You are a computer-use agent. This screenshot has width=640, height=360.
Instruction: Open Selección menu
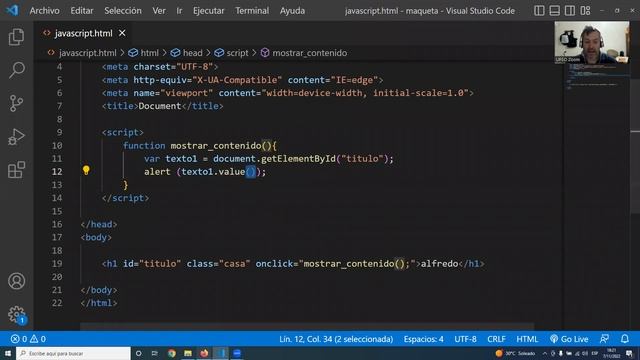tap(123, 11)
